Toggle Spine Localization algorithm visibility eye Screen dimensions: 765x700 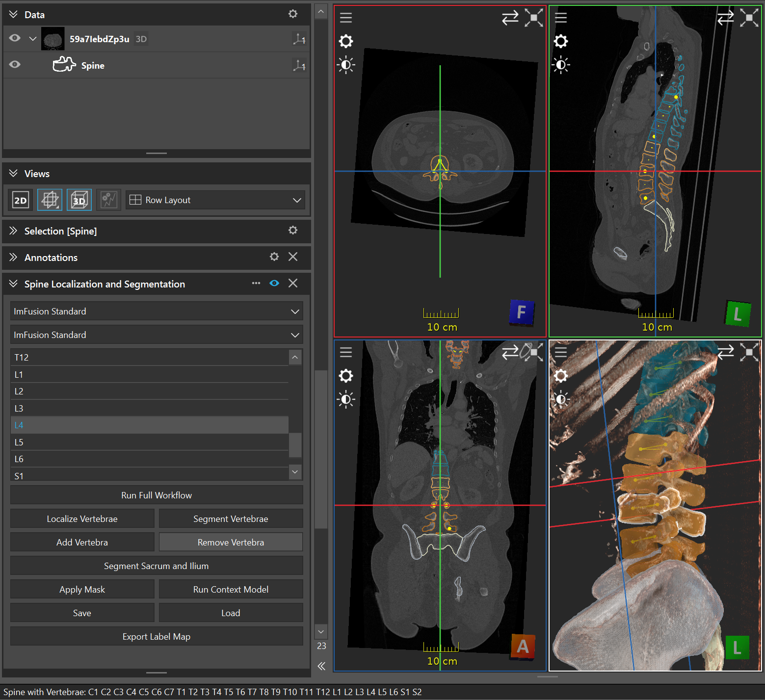click(x=274, y=283)
